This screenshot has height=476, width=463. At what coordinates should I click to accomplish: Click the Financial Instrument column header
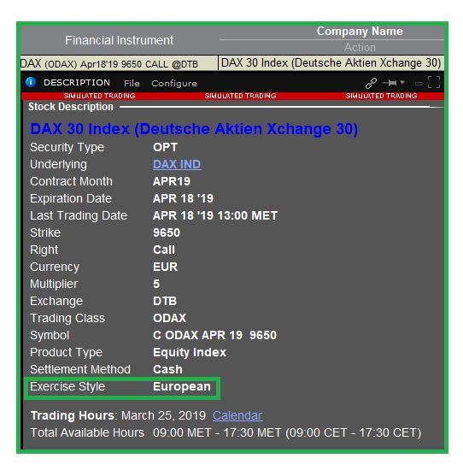[x=120, y=40]
